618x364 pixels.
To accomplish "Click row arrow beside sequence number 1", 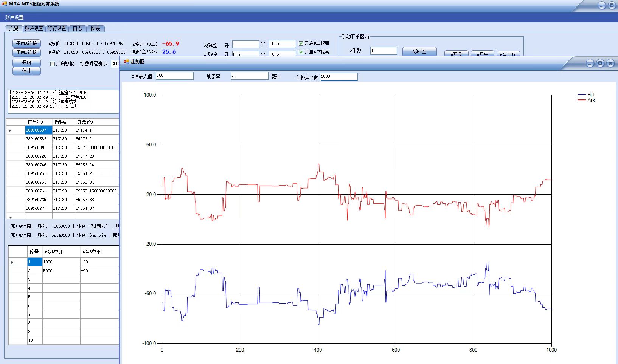I will [x=12, y=262].
